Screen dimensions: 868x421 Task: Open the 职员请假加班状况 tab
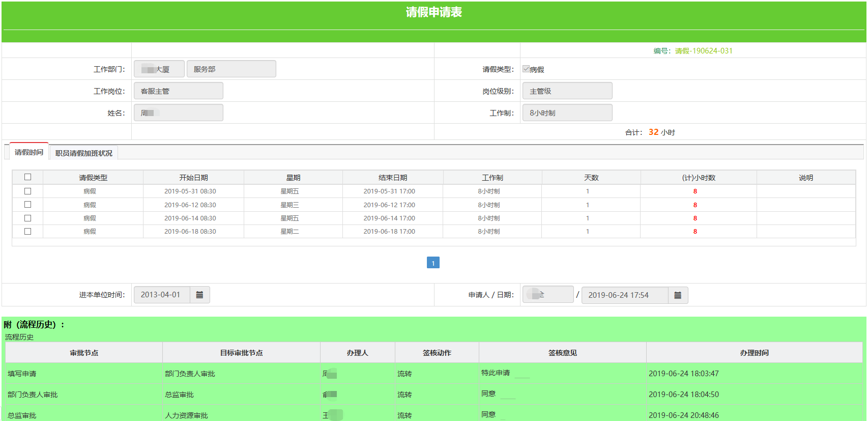click(x=84, y=153)
